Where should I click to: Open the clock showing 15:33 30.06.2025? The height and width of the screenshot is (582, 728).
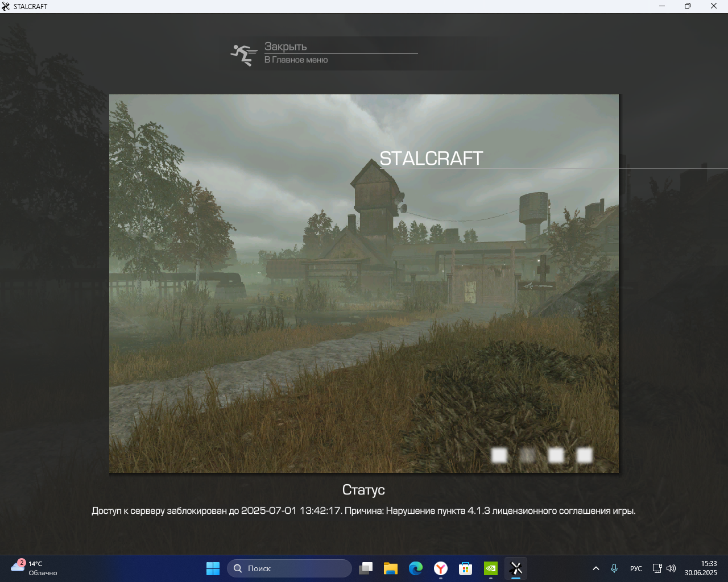point(701,568)
